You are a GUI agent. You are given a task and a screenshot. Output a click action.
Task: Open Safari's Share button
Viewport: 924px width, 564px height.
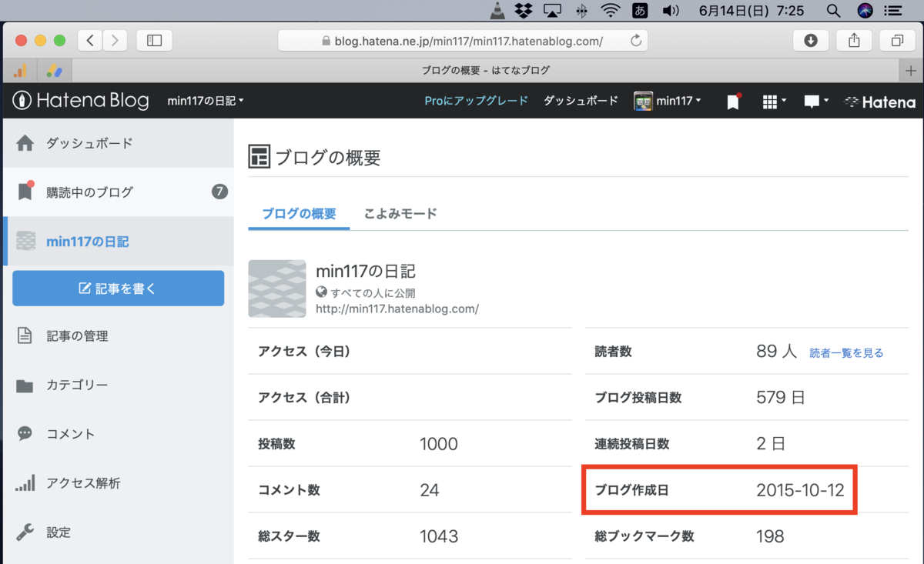click(x=854, y=41)
